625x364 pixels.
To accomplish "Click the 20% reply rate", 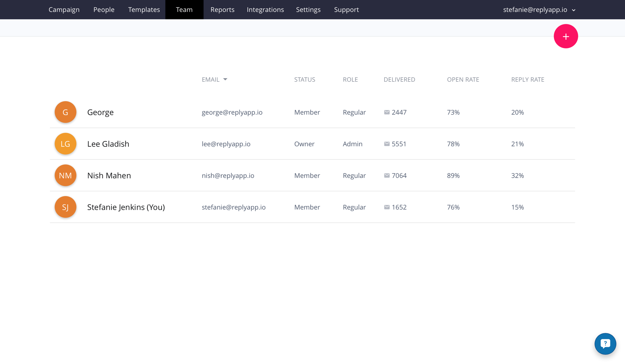I will pos(517,112).
